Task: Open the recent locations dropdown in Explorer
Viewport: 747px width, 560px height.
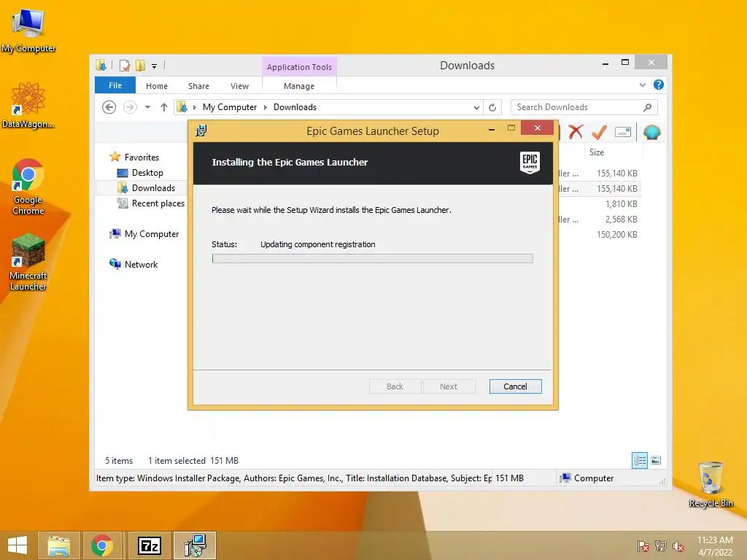Action: click(147, 107)
